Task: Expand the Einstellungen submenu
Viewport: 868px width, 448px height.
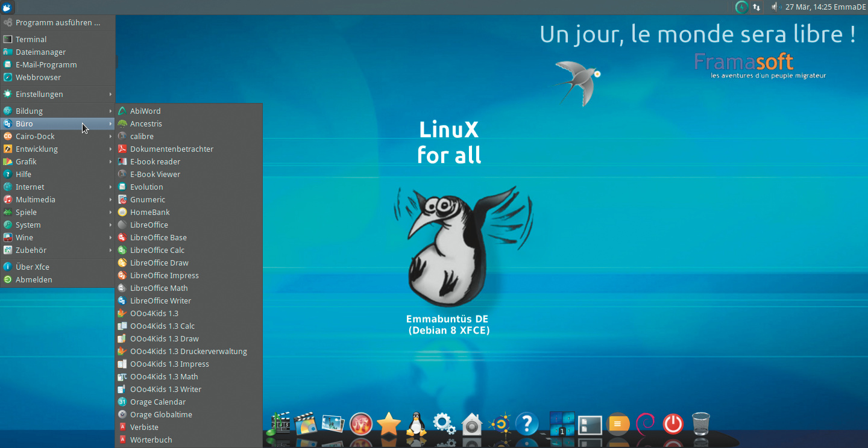Action: 58,94
